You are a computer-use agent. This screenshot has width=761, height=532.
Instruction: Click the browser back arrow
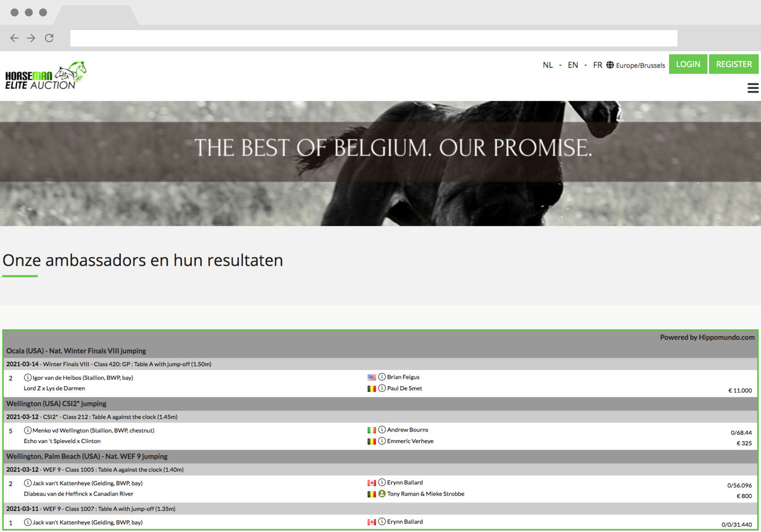click(x=14, y=38)
